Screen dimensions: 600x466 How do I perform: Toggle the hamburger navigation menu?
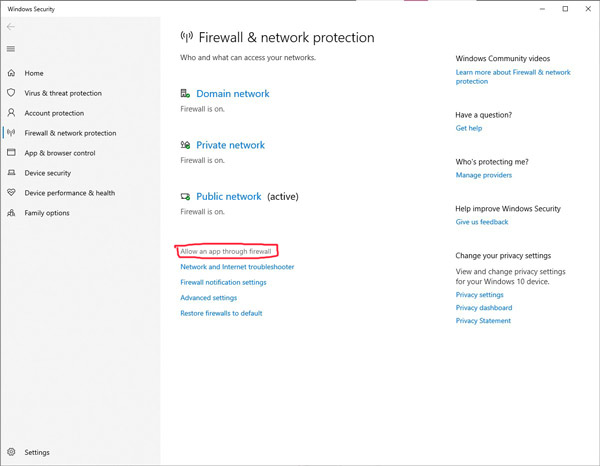pyautogui.click(x=11, y=49)
